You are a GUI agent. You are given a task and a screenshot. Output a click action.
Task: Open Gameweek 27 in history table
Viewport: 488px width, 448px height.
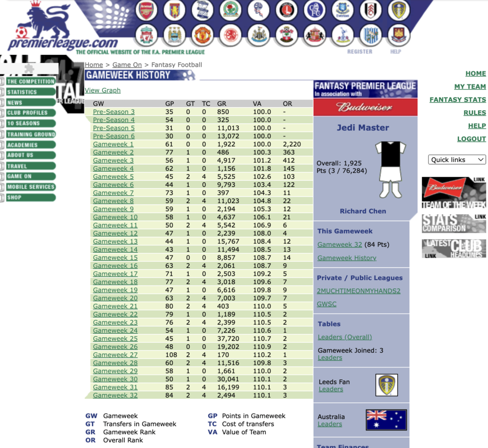[115, 355]
